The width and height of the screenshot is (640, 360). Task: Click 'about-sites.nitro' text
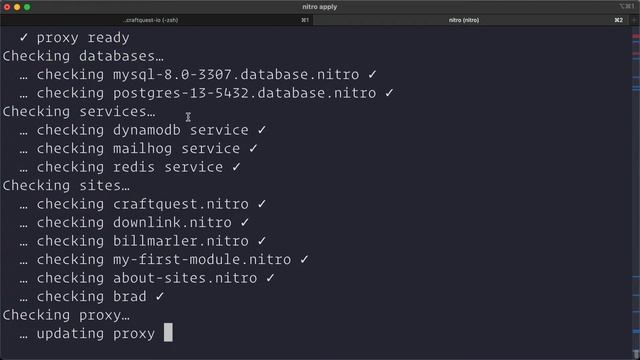point(185,278)
